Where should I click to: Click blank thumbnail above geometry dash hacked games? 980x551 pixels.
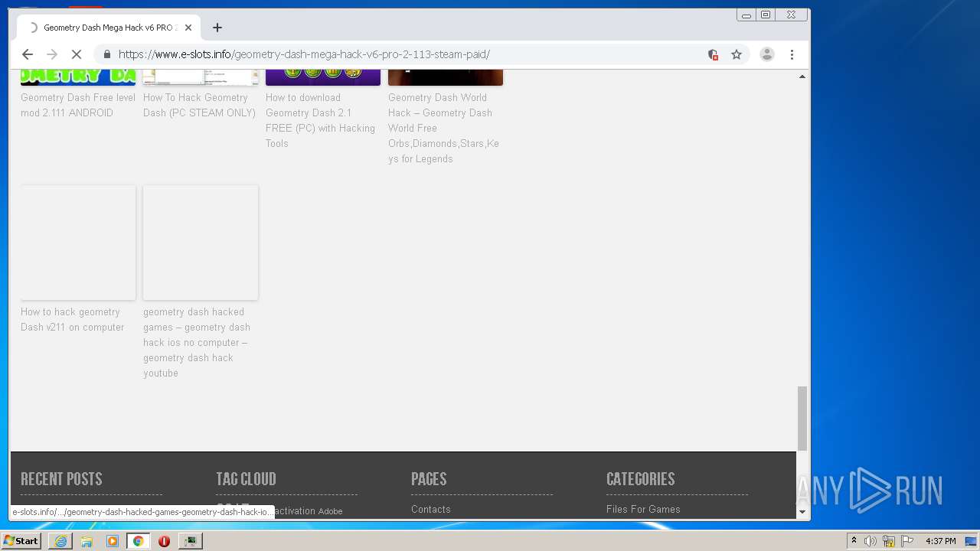click(x=201, y=243)
